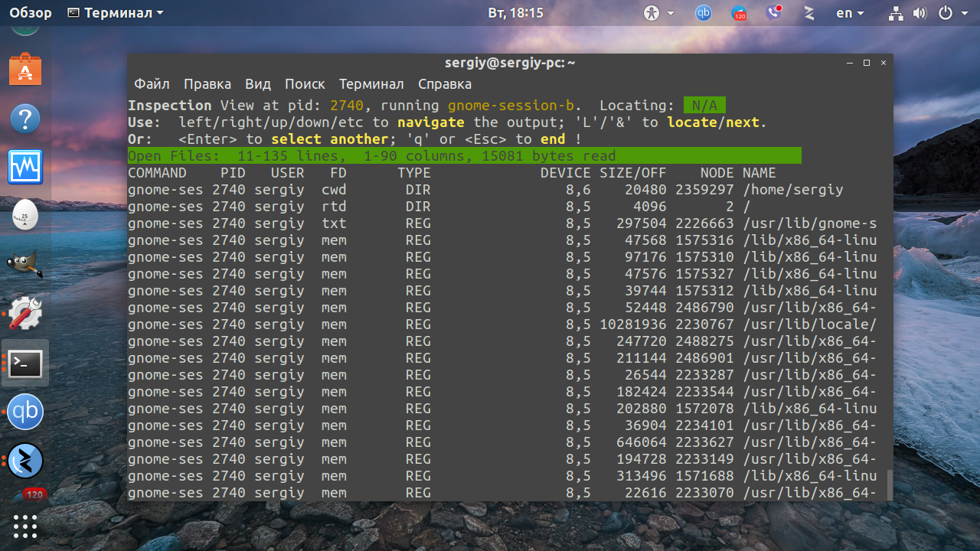This screenshot has width=980, height=551.
Task: Open the Вид menu
Action: pos(258,84)
